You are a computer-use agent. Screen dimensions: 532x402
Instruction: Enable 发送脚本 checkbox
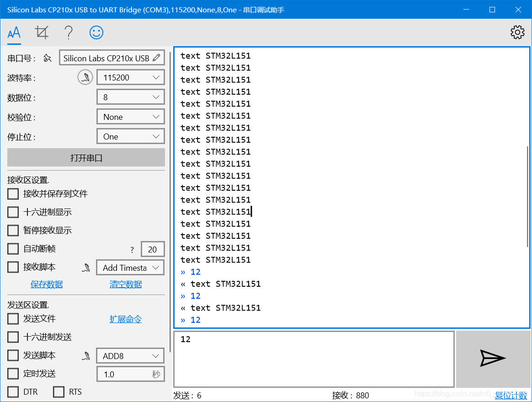pyautogui.click(x=13, y=355)
